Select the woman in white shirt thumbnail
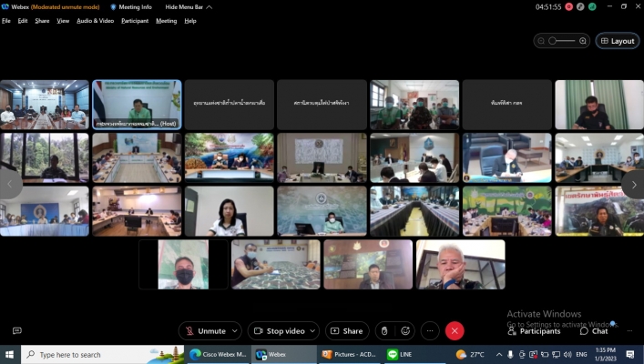 point(230,211)
